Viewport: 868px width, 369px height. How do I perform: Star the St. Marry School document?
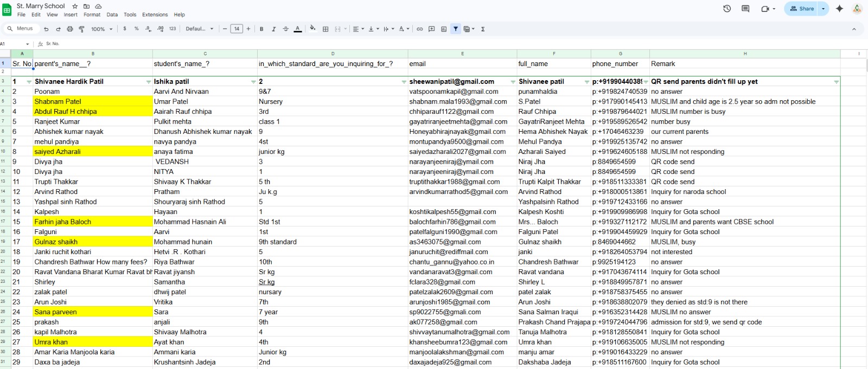(75, 6)
